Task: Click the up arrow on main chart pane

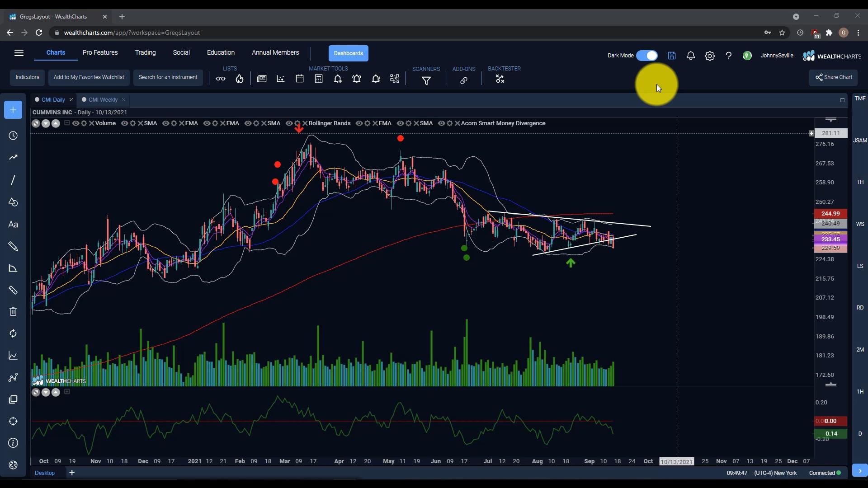Action: pyautogui.click(x=56, y=123)
